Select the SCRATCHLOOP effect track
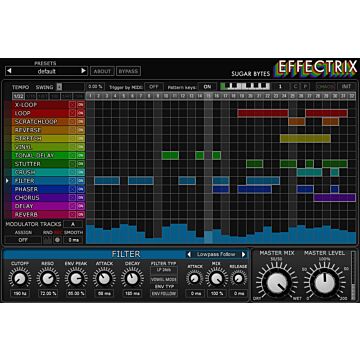This screenshot has height=360, width=360. (40, 122)
